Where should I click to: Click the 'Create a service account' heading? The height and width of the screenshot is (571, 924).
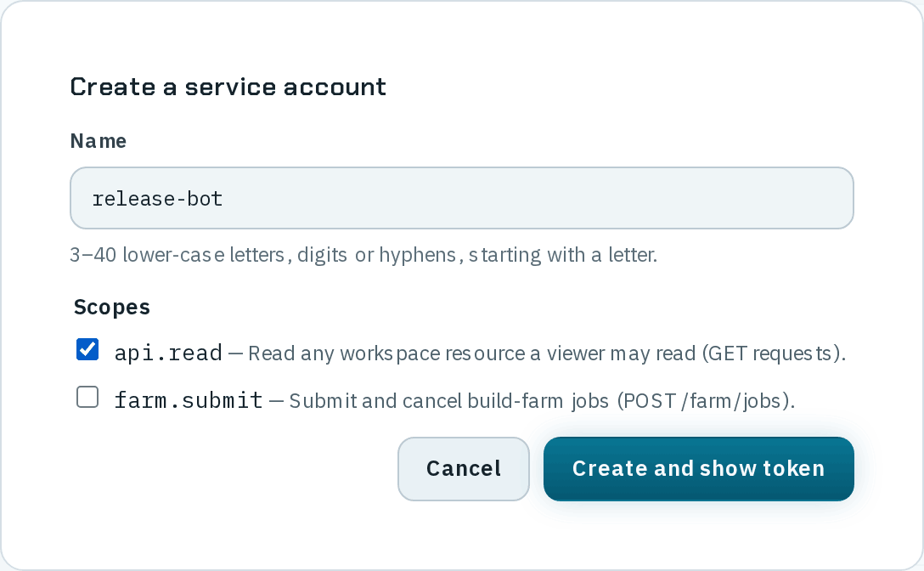[x=228, y=88]
